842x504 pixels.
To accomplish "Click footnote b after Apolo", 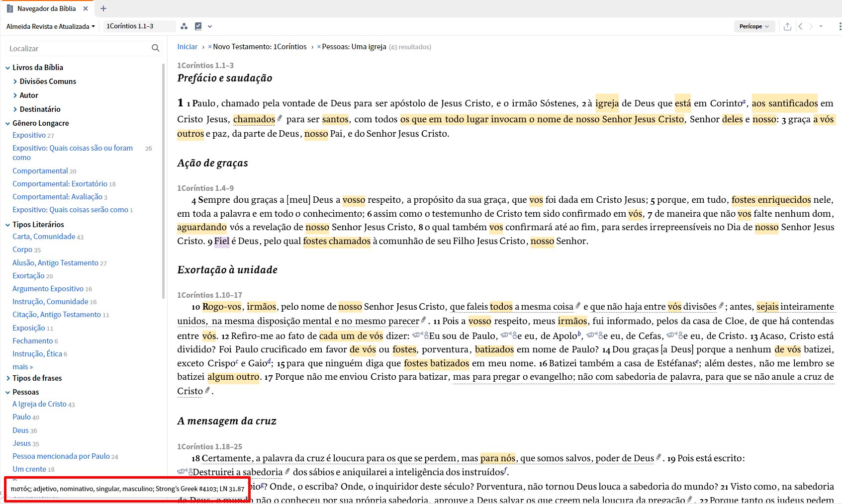I will tap(579, 334).
